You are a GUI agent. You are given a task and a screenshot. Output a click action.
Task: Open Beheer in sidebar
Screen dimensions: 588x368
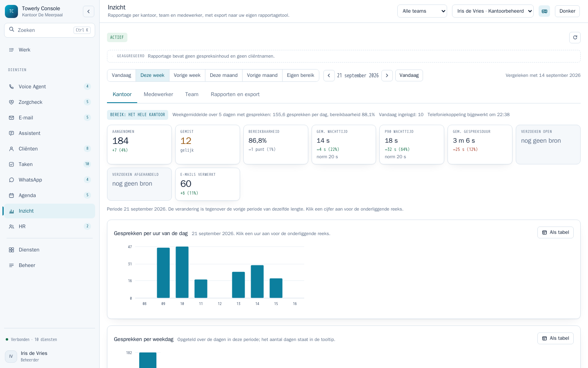(49, 265)
